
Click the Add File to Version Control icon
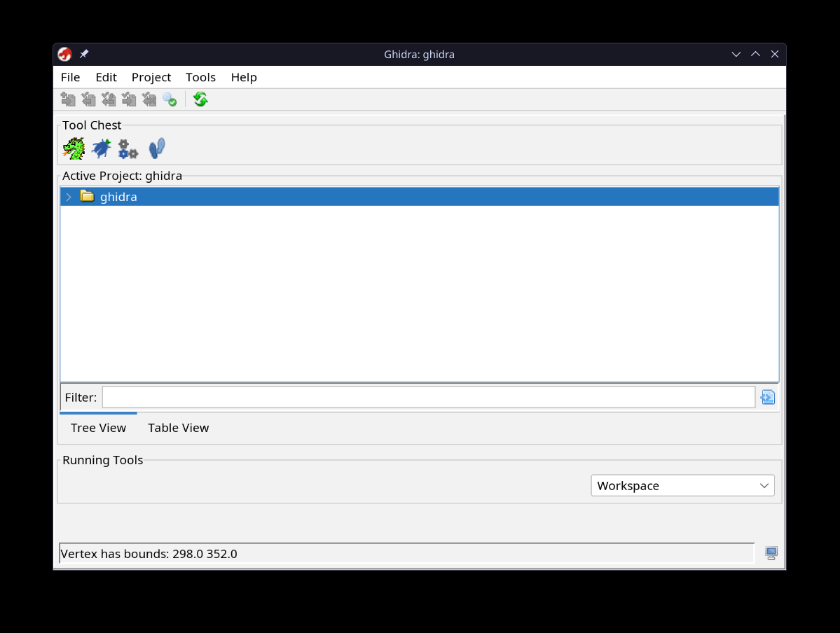coord(68,99)
